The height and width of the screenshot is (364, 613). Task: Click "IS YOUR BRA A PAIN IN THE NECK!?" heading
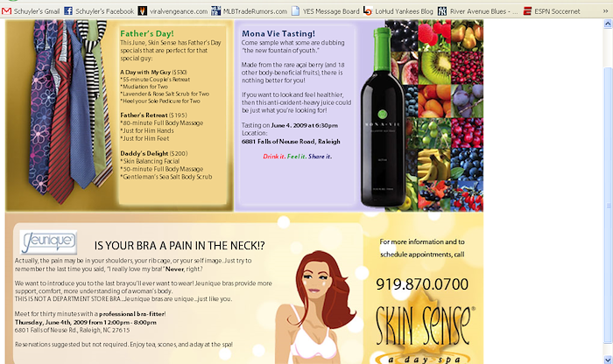tap(180, 246)
